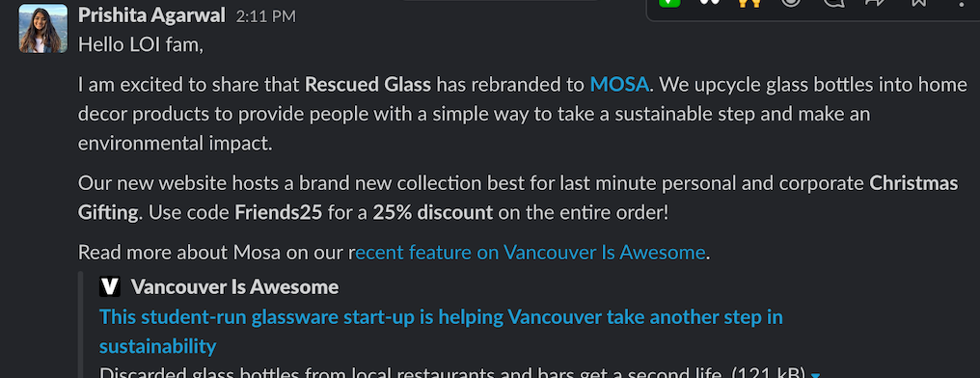
Task: Forward this message using share arrow
Action: (x=875, y=3)
